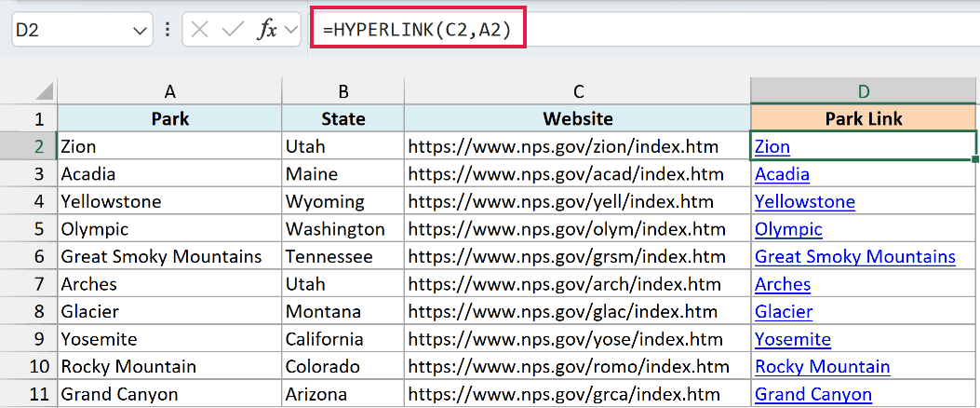Select the Montana state cell
Screen dimensions: 980x408
pyautogui.click(x=343, y=311)
